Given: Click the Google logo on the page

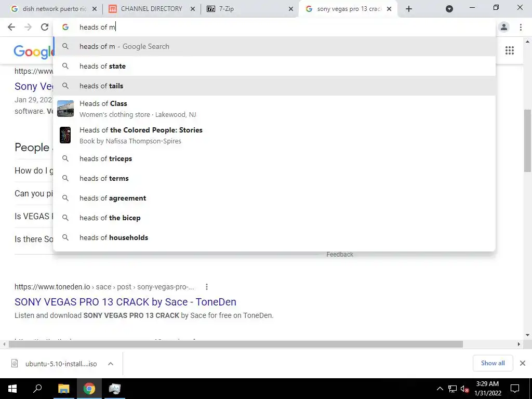Looking at the screenshot, I should (x=33, y=51).
